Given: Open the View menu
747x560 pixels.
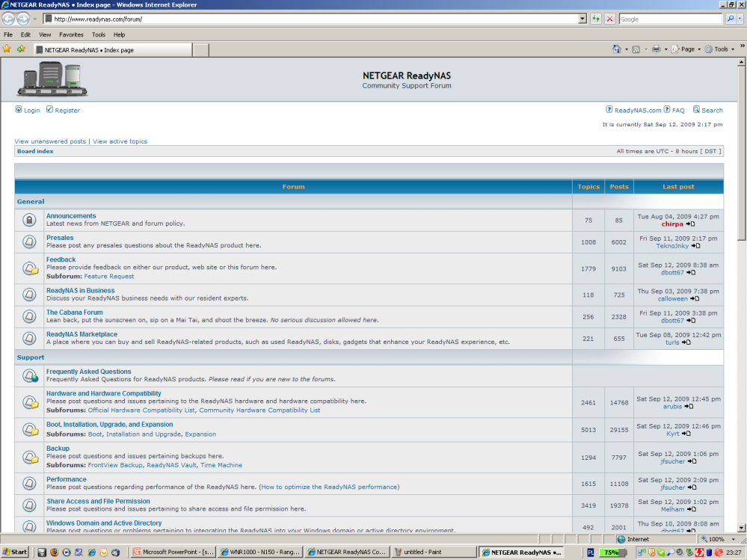Looking at the screenshot, I should click(45, 34).
